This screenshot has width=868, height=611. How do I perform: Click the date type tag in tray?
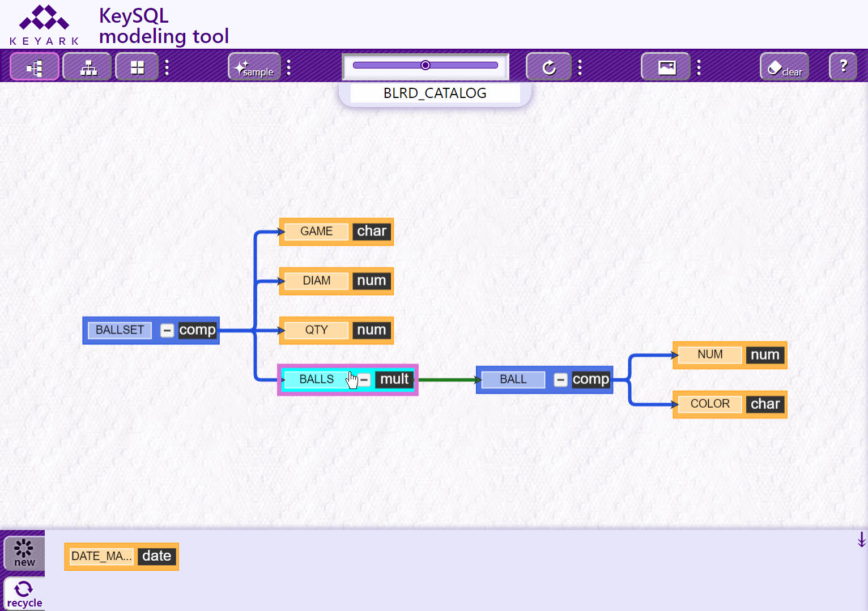pos(157,557)
